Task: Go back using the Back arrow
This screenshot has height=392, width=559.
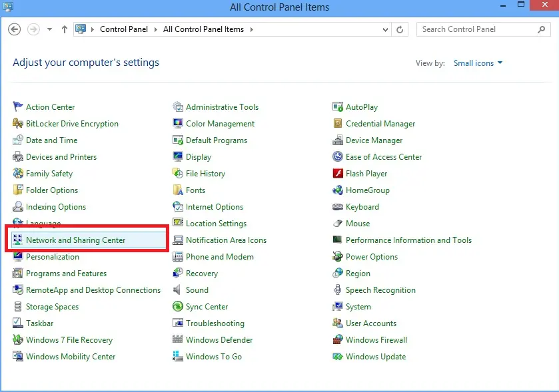Action: pyautogui.click(x=14, y=29)
